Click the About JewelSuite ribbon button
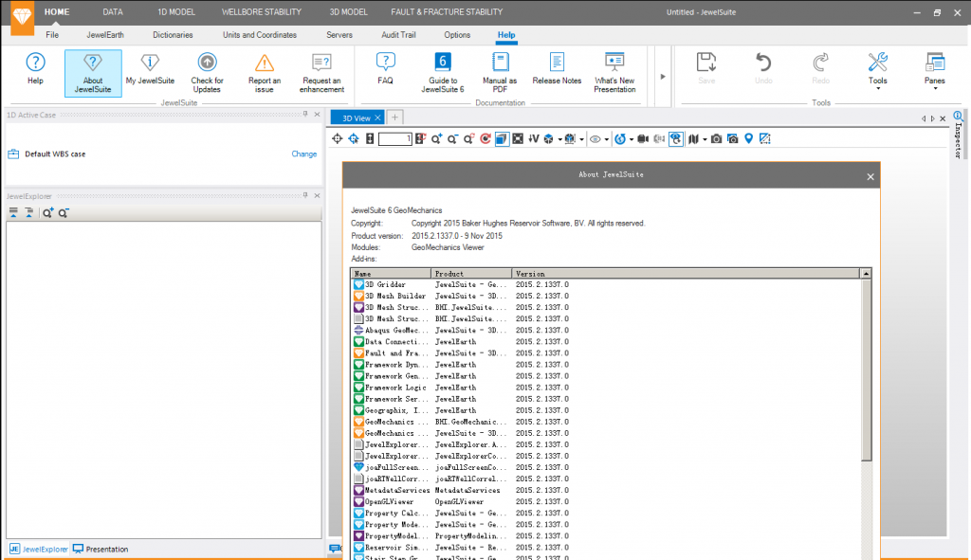971x560 pixels. pyautogui.click(x=93, y=73)
